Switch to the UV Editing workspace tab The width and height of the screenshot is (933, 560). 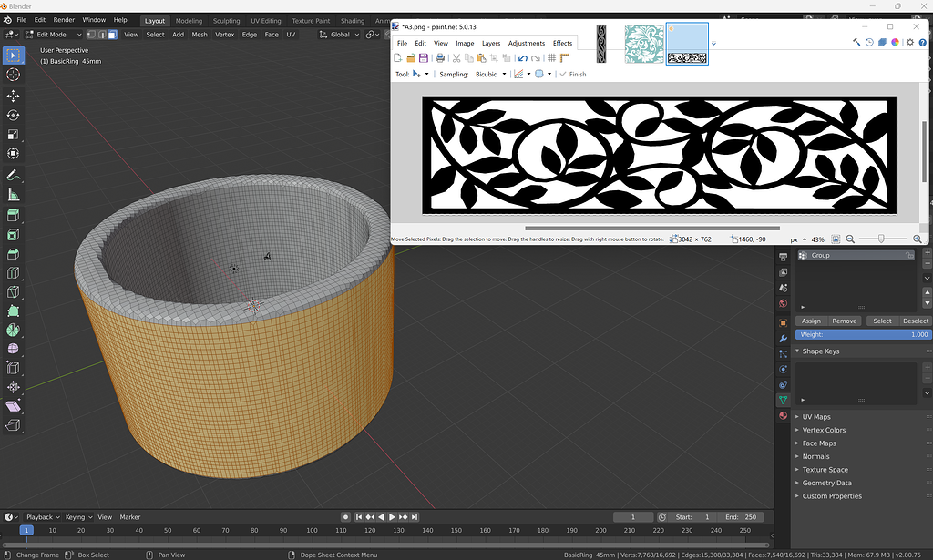coord(266,21)
